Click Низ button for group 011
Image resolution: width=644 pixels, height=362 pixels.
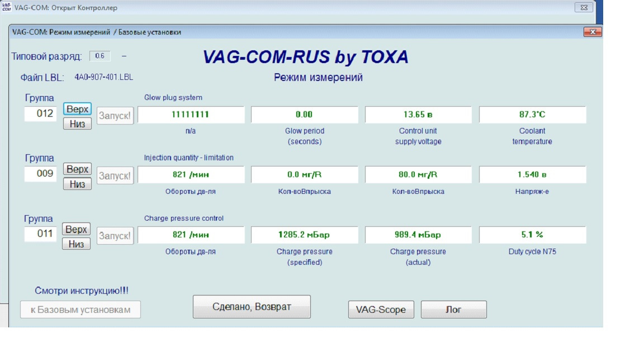[x=77, y=244]
